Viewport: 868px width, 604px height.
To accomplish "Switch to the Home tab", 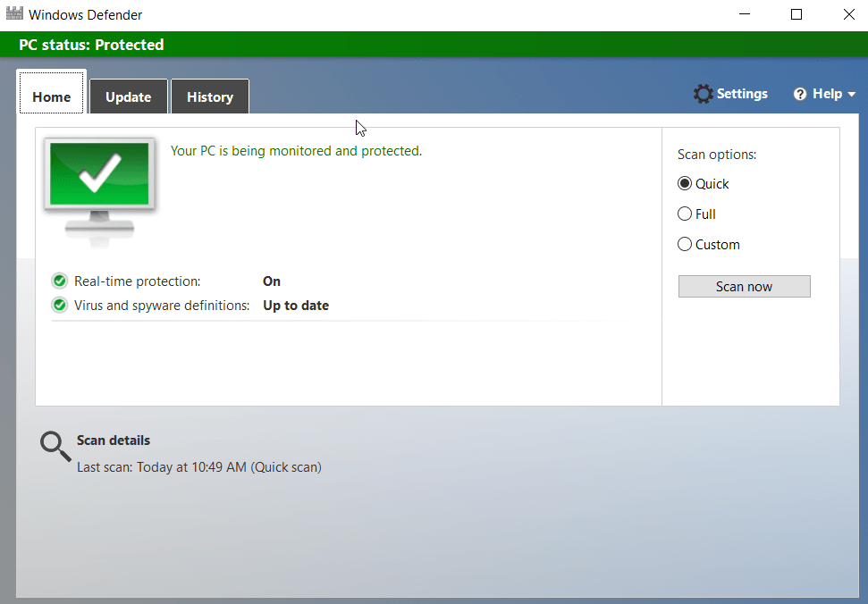I will pyautogui.click(x=52, y=92).
